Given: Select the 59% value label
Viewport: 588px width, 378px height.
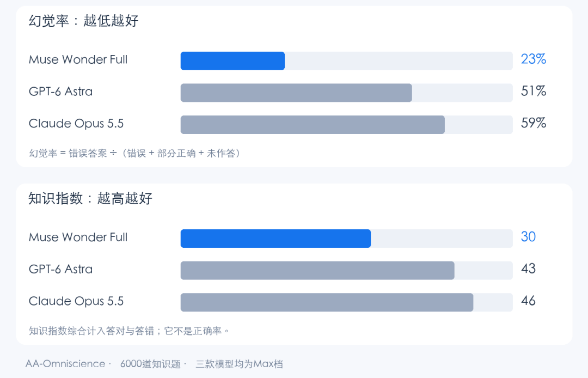Looking at the screenshot, I should pyautogui.click(x=533, y=123).
